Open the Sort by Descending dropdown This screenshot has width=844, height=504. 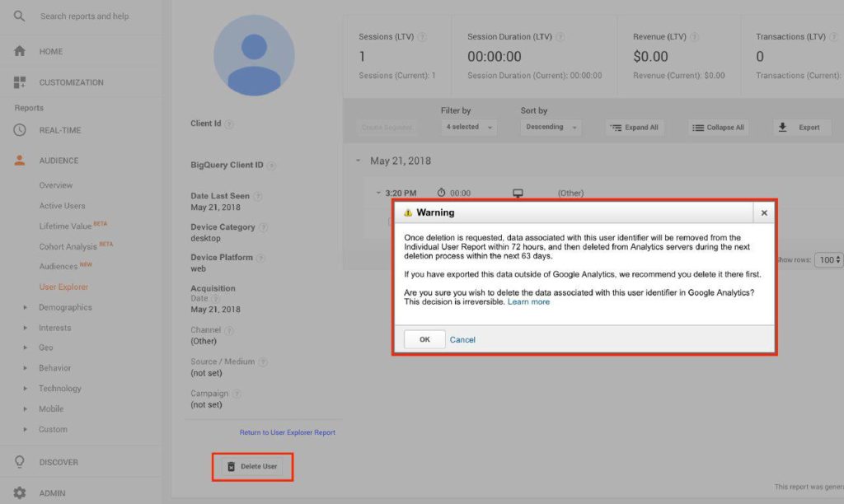551,128
